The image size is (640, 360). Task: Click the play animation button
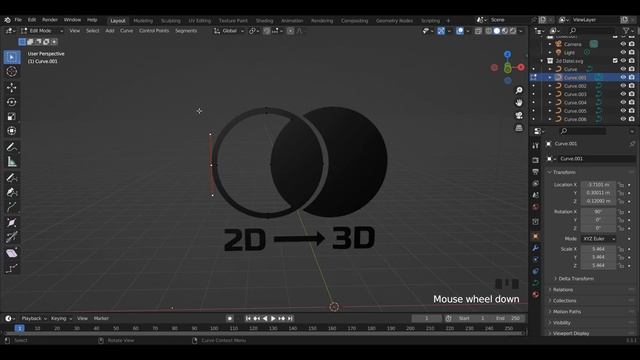tap(273, 318)
